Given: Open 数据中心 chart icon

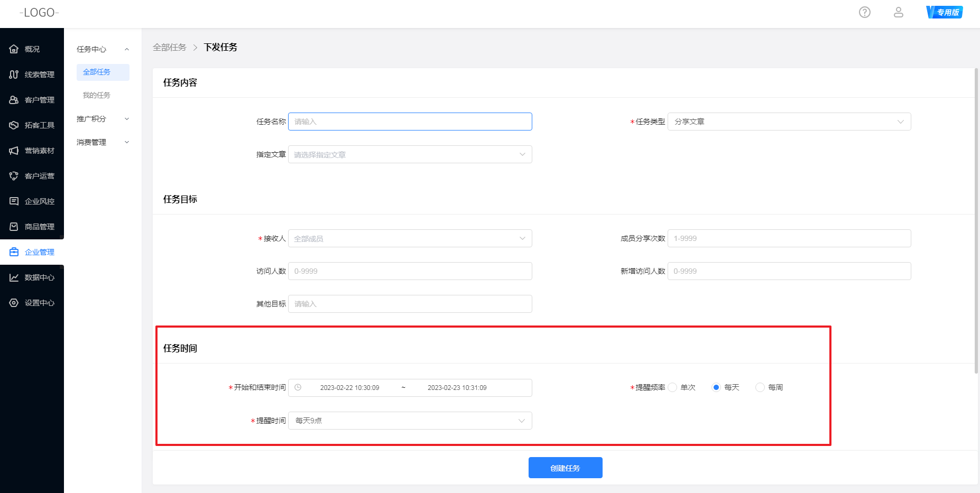Looking at the screenshot, I should point(14,277).
